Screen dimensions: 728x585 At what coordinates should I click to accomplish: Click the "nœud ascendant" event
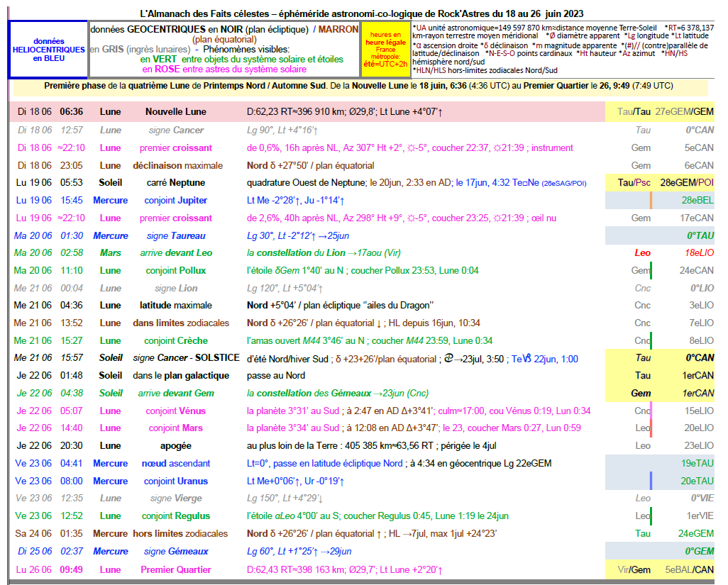[175, 463]
